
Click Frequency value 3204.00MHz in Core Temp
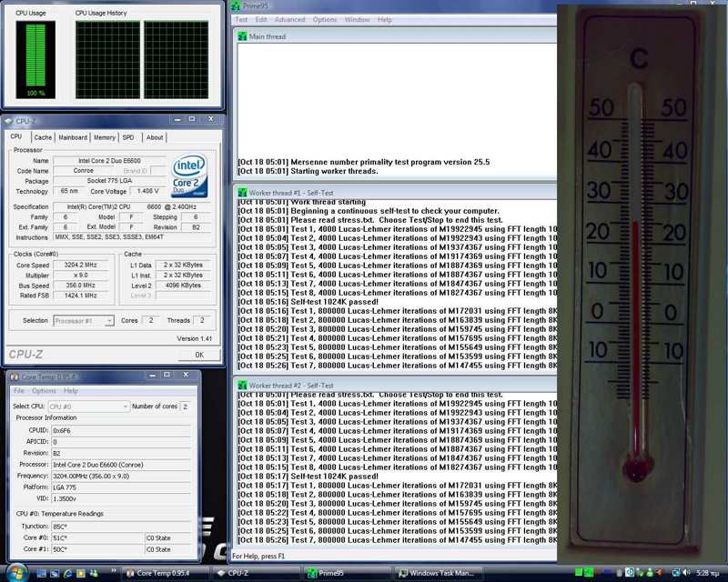[x=121, y=477]
